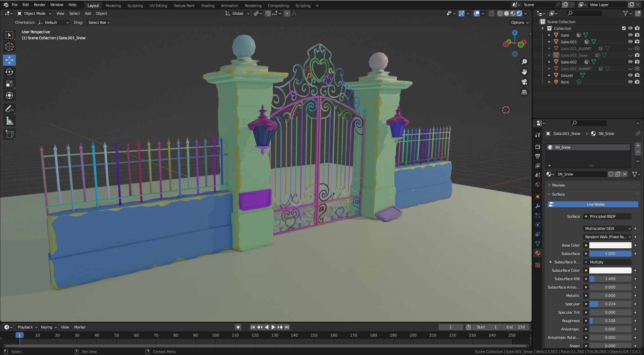
Task: Switch to the Shading workspace tab
Action: [207, 6]
